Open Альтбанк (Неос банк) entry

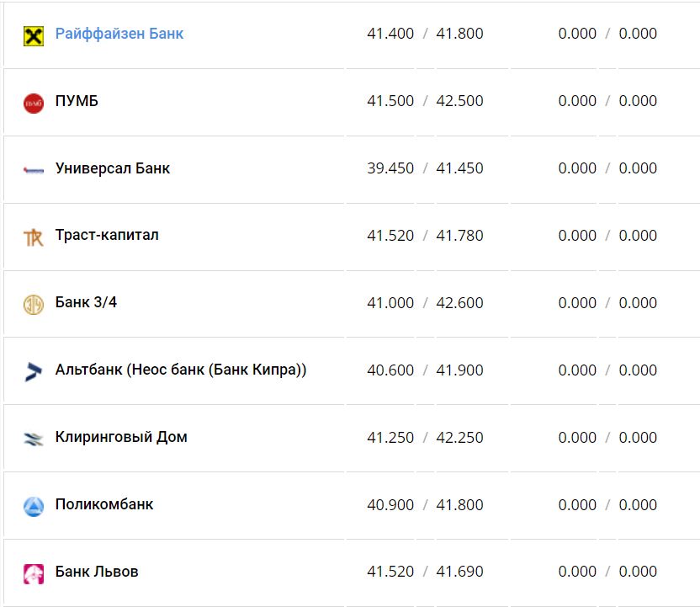pyautogui.click(x=181, y=370)
